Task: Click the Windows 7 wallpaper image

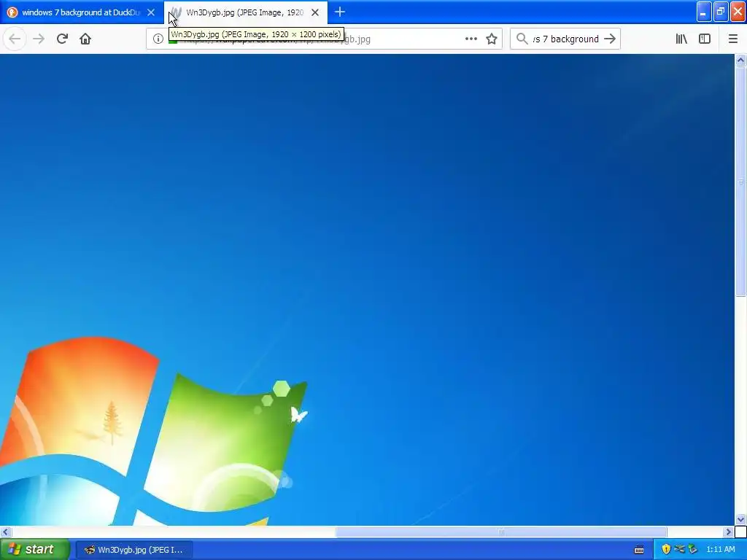Action: (367, 289)
